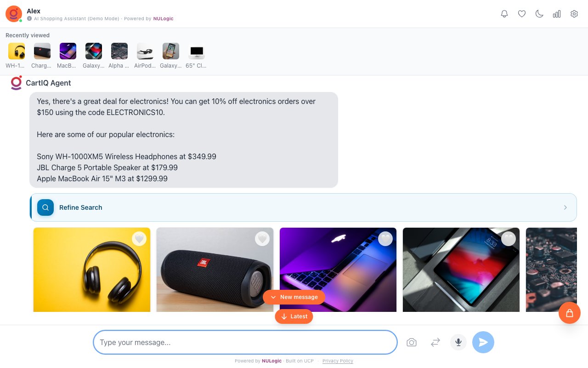Activate the microphone voice input
Viewport: 588px width, 368px height.
coord(458,342)
